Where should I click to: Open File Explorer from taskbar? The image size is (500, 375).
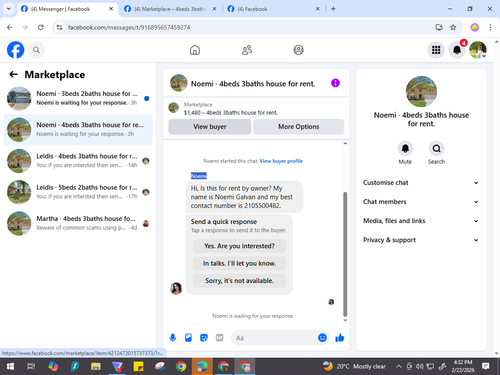click(96, 367)
